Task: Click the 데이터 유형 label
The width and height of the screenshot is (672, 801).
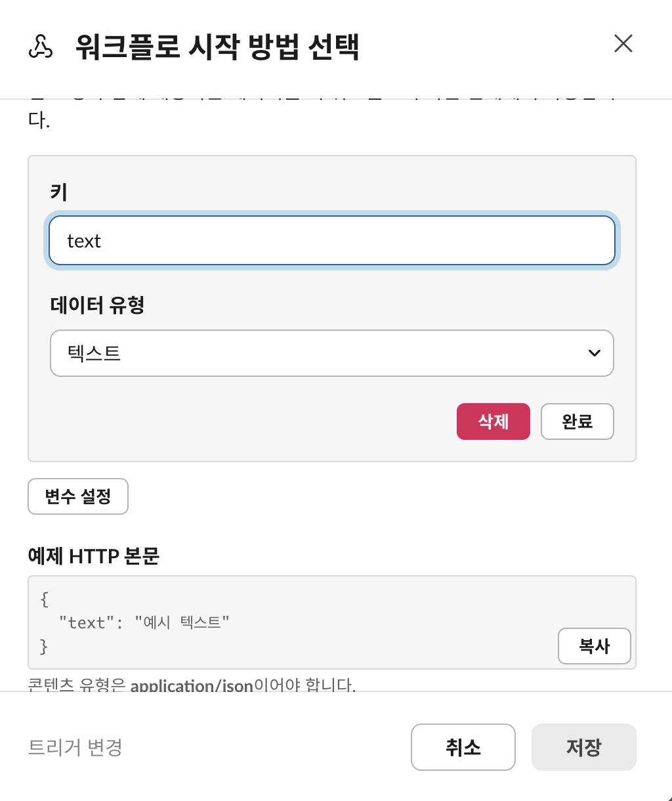Action: click(x=97, y=305)
